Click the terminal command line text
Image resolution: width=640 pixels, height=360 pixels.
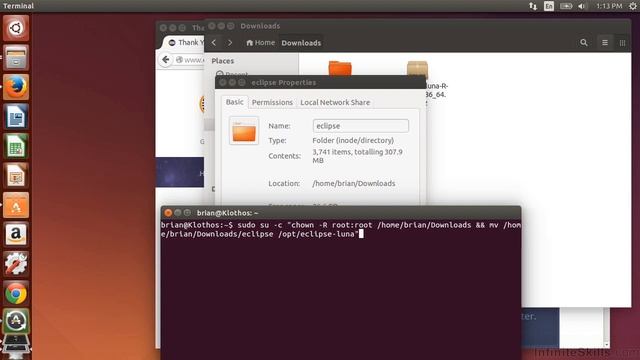click(x=341, y=229)
